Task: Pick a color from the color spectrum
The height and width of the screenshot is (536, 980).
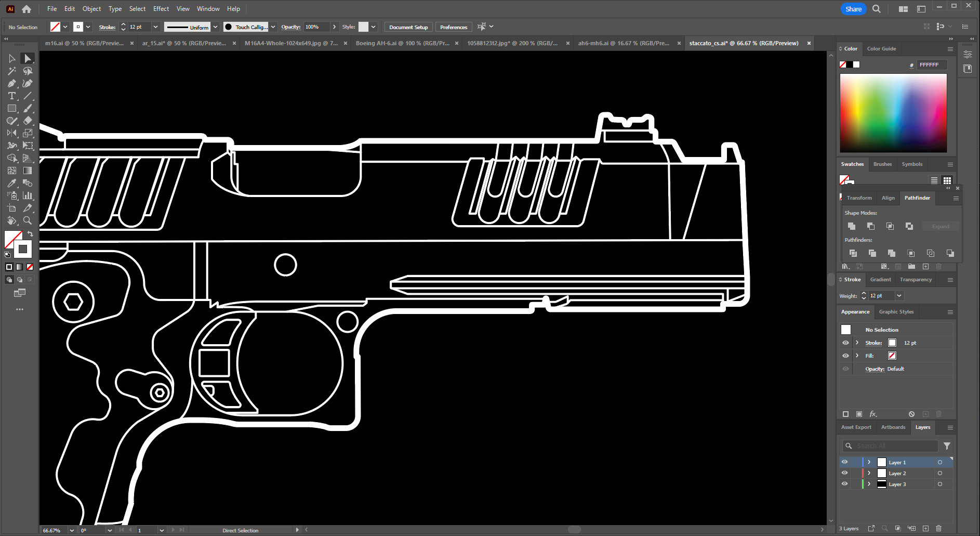Action: pyautogui.click(x=893, y=112)
